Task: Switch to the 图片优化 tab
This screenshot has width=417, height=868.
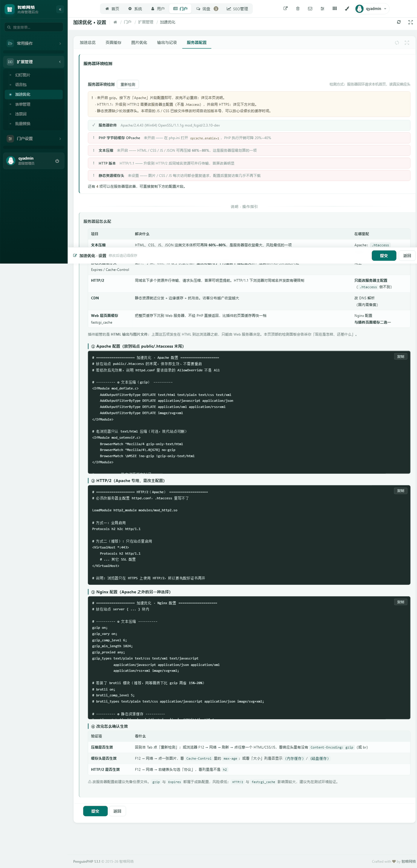Action: pyautogui.click(x=139, y=43)
